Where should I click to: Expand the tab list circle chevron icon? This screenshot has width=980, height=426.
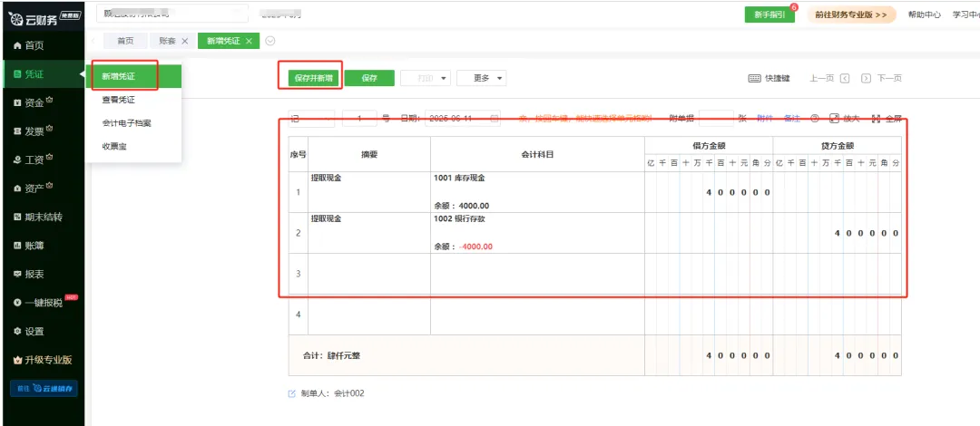tap(270, 41)
